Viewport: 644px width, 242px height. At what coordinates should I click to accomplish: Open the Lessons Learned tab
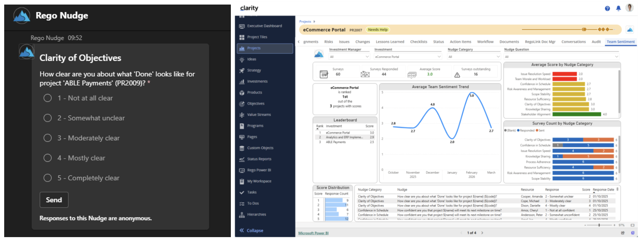click(390, 42)
